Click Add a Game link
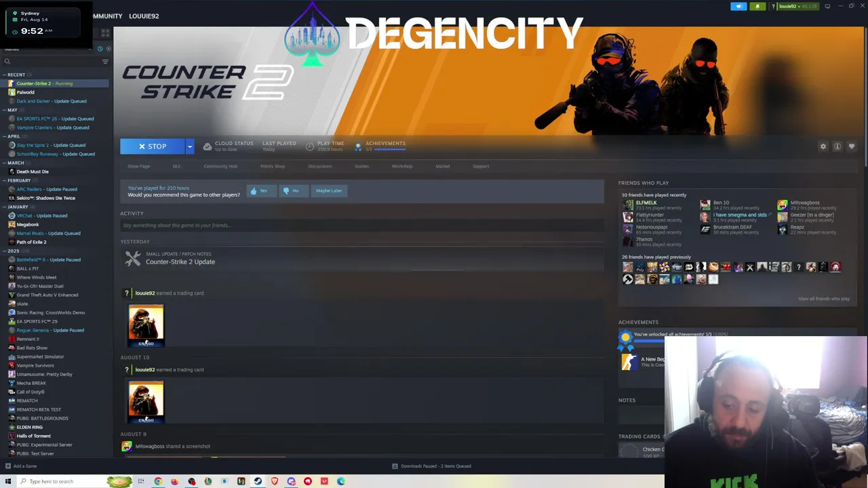The width and height of the screenshot is (868, 488). (x=25, y=466)
